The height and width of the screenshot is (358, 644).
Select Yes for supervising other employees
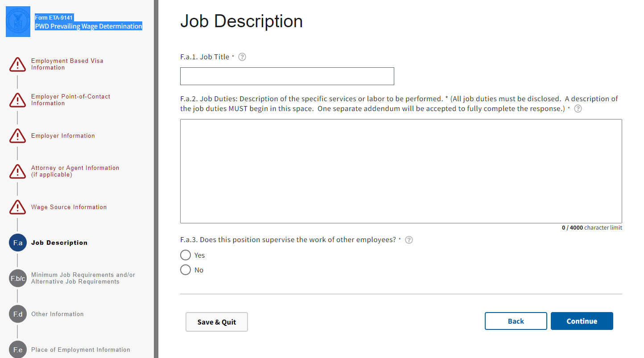186,255
